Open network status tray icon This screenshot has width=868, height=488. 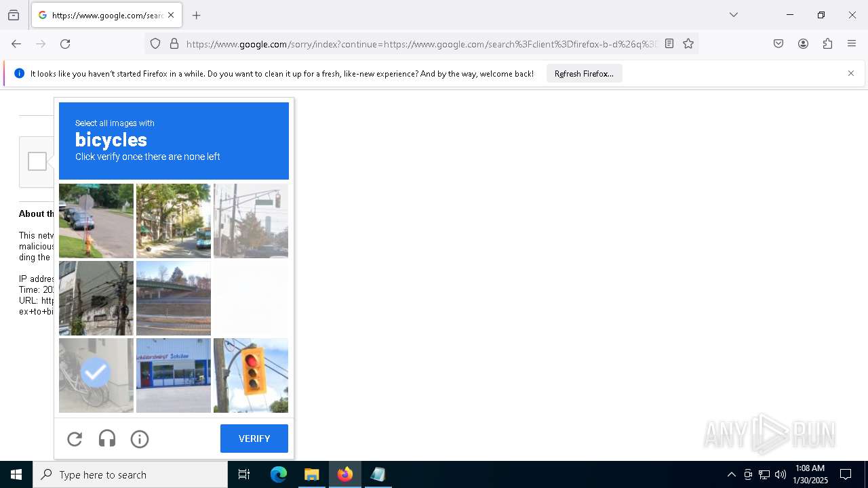coord(764,474)
